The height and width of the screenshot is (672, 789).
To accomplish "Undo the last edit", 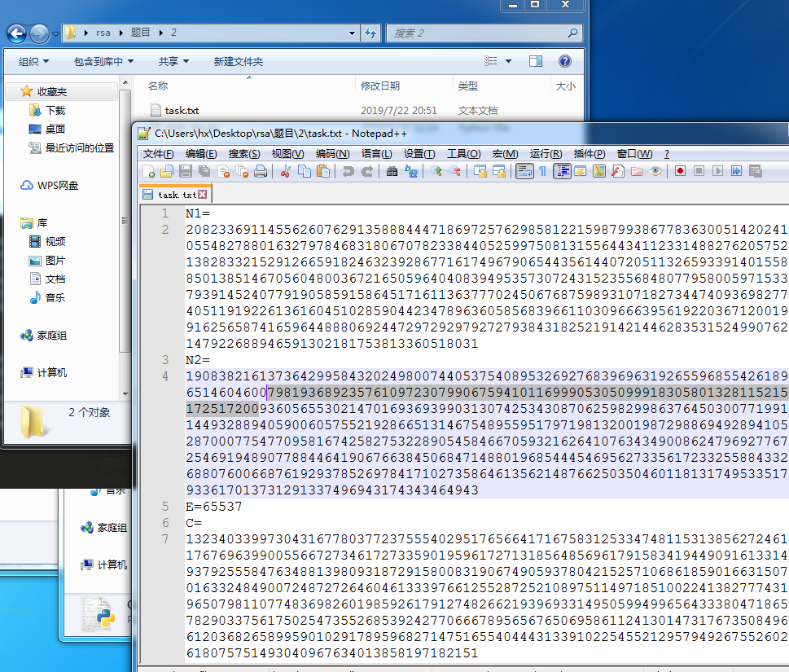I will tap(348, 172).
